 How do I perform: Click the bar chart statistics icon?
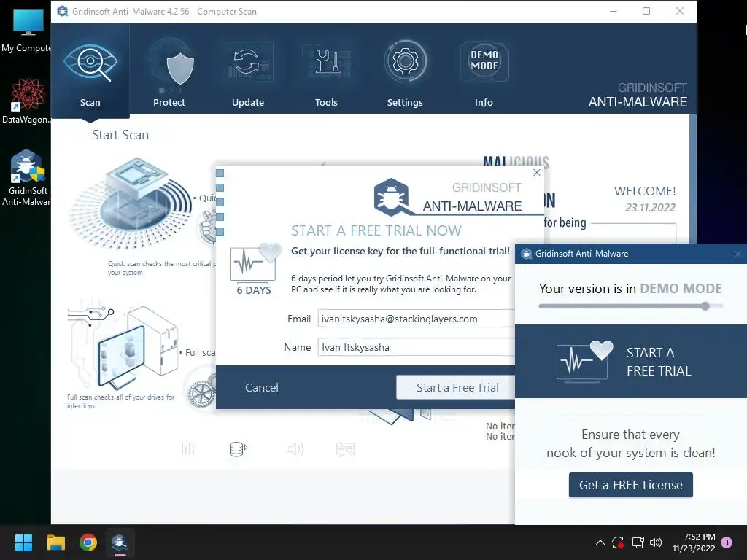click(x=187, y=448)
